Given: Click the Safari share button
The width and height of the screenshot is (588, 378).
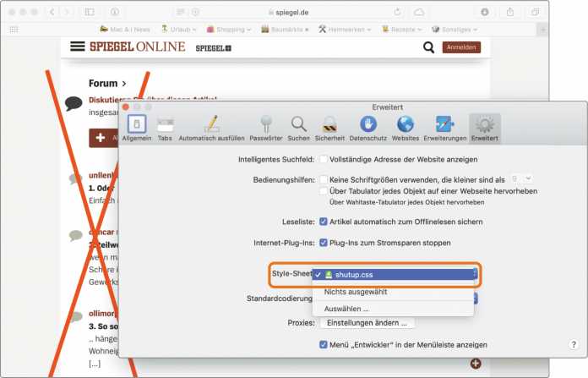Looking at the screenshot, I should pos(510,12).
